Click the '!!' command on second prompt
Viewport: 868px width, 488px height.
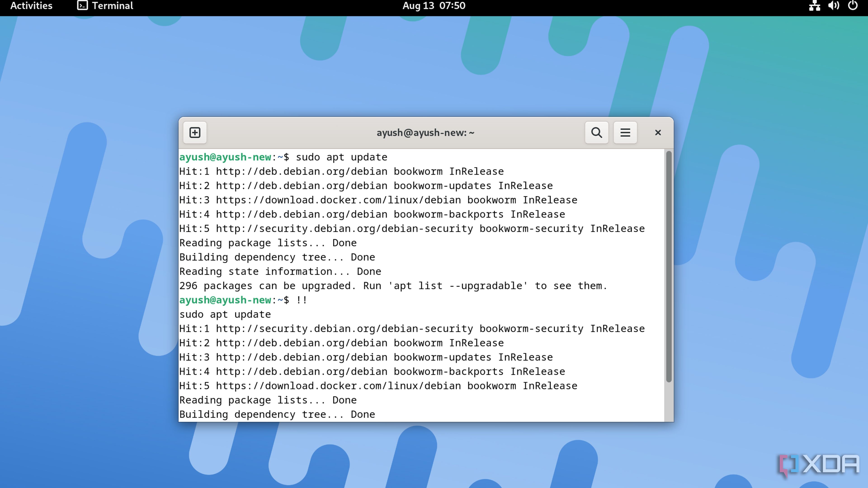[x=302, y=300]
